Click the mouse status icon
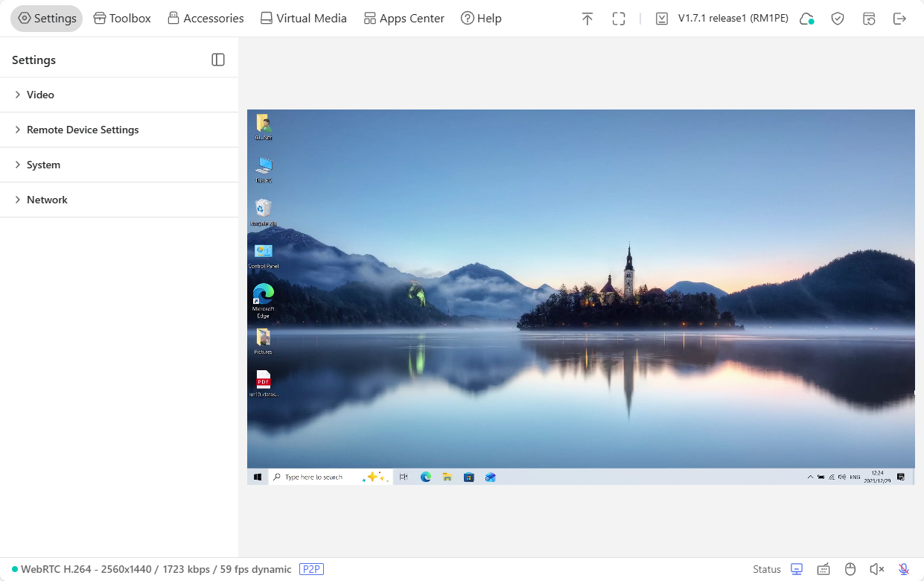 pos(850,569)
